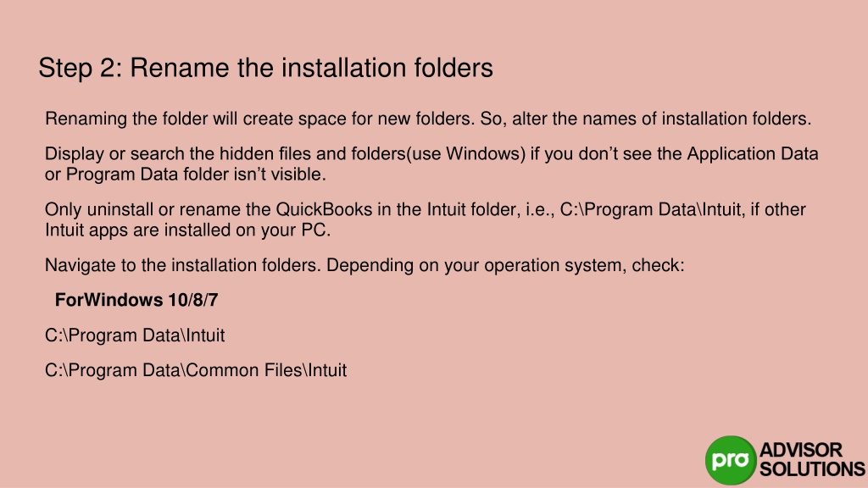Click the words Program Data folder isn't visible
This screenshot has height=488, width=868.
tap(196, 175)
